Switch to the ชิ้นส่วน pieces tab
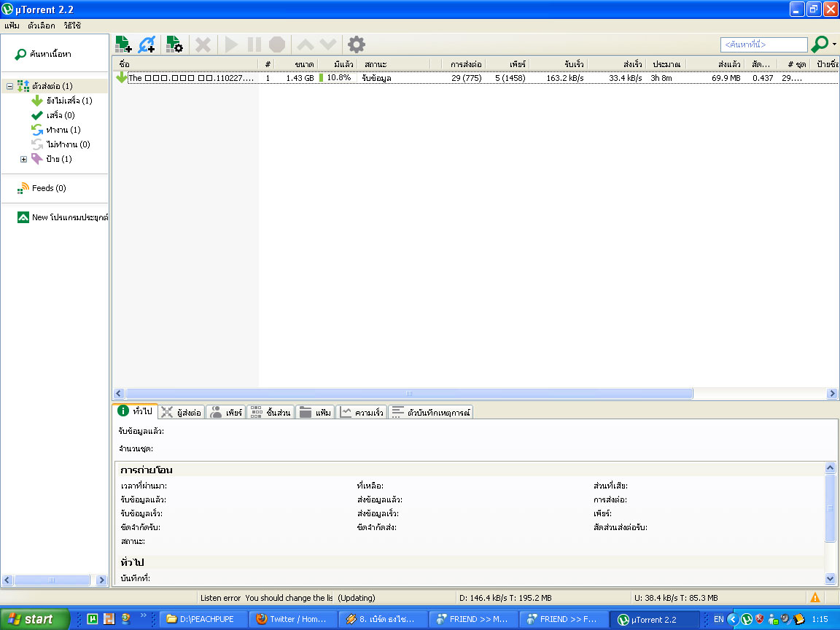The width and height of the screenshot is (840, 630). 271,413
